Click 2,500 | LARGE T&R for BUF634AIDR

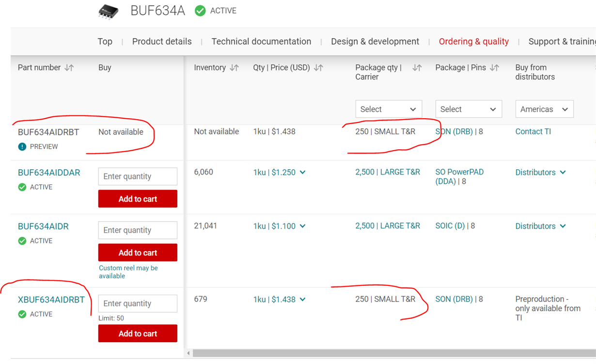click(388, 226)
